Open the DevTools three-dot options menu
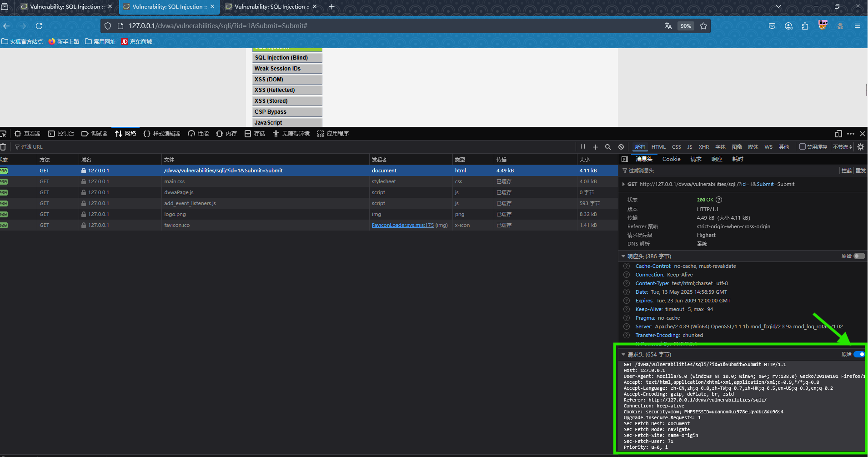 [x=851, y=134]
